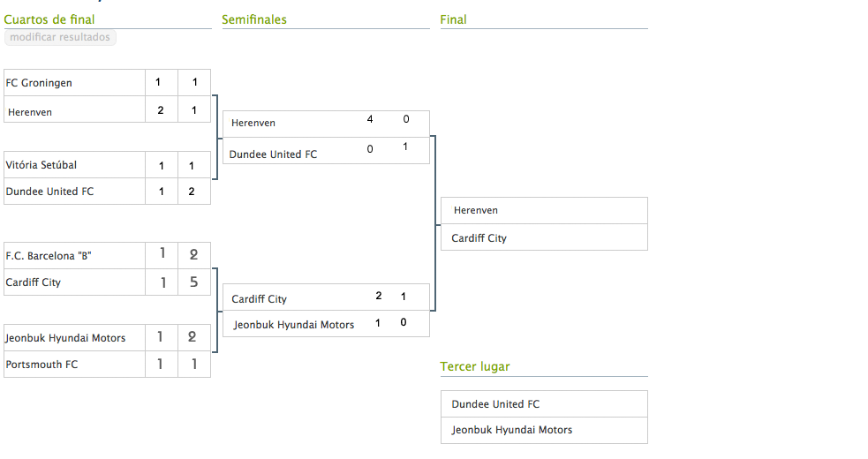This screenshot has height=459, width=868.
Task: Select FC Groningen in the quarterfinals
Action: tap(39, 83)
